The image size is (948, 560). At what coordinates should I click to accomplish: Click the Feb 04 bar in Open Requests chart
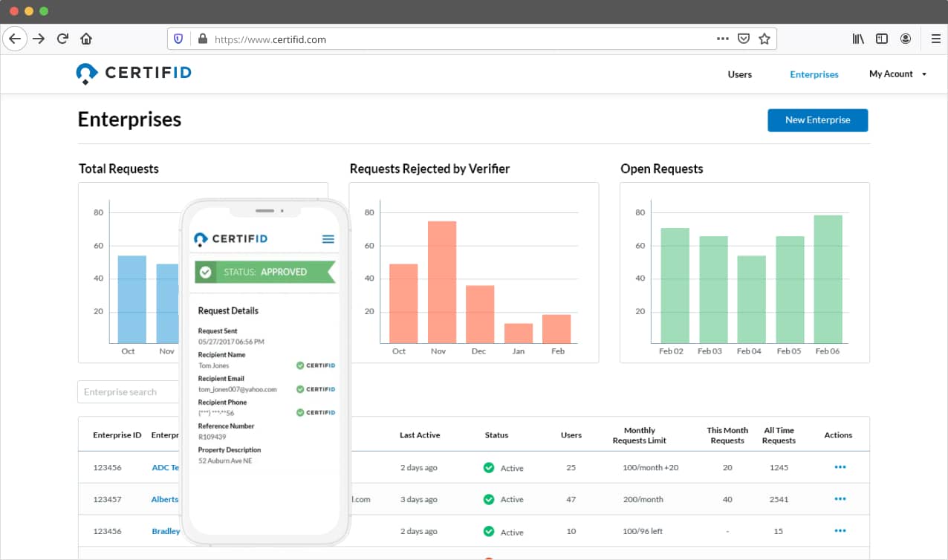coord(751,299)
